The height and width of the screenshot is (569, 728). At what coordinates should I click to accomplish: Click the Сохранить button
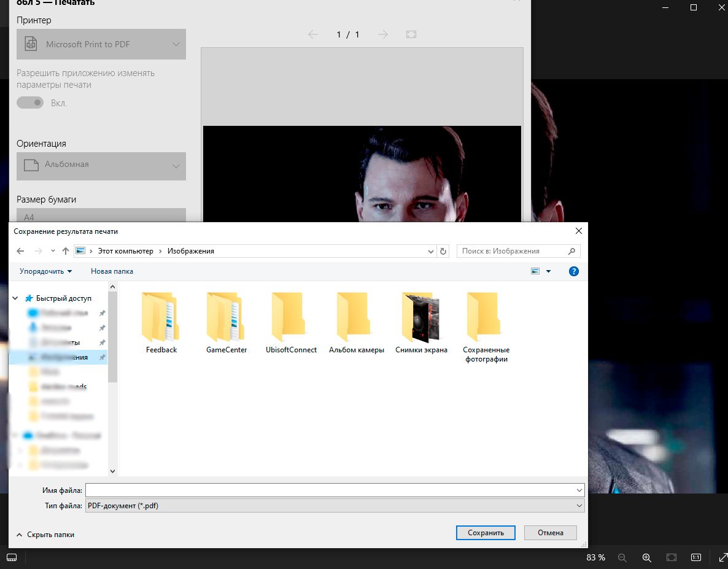click(x=485, y=533)
